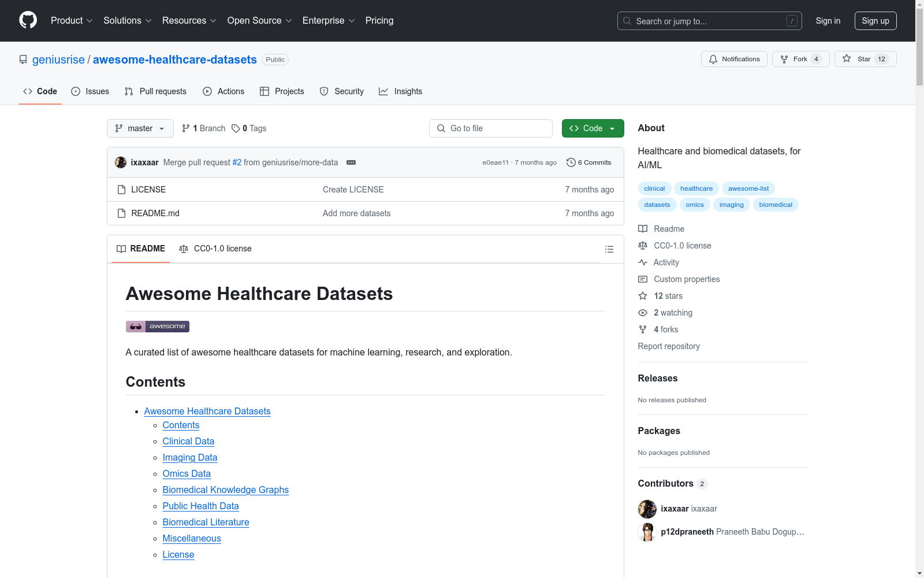The image size is (924, 578).
Task: Open the Public Health Data link
Action: click(201, 506)
